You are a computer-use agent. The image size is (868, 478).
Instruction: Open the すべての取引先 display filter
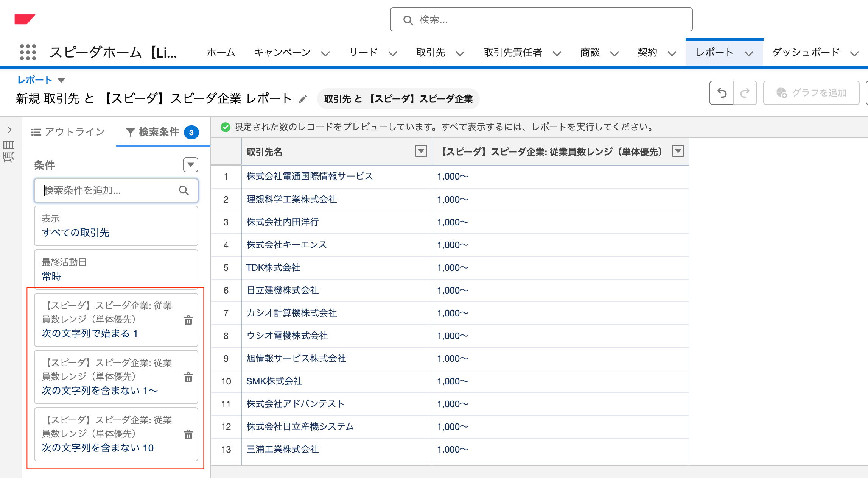pyautogui.click(x=116, y=226)
